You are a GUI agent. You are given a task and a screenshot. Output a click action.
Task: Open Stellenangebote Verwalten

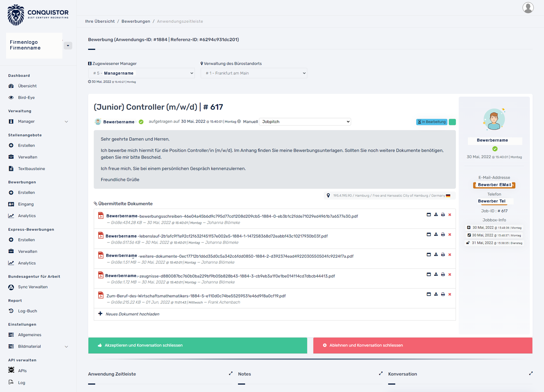click(27, 157)
